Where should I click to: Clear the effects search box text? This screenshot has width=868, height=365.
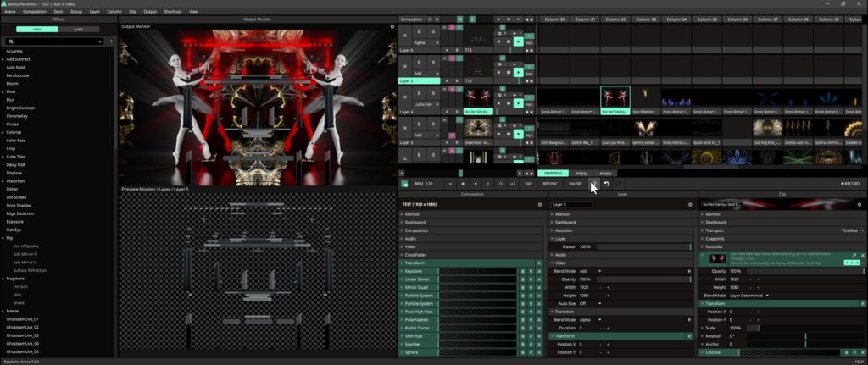[x=100, y=41]
